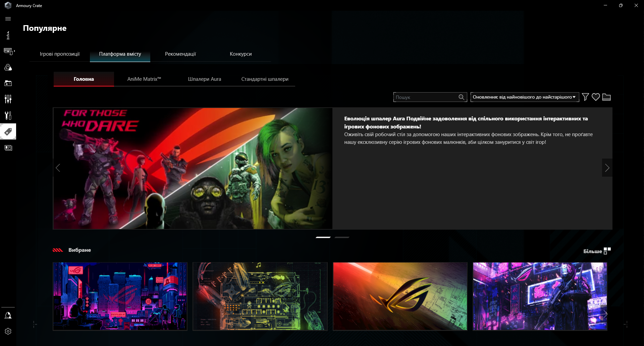Expand the Оновлення sort order dropdown

coord(525,97)
